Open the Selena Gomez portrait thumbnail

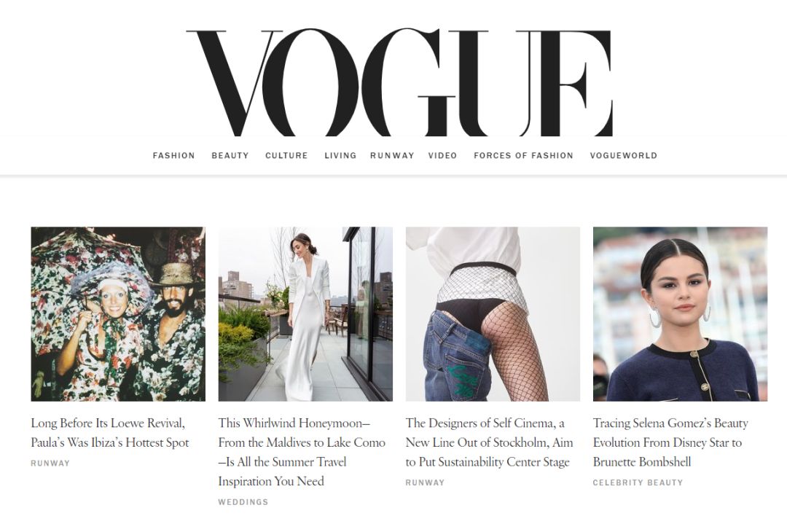(x=680, y=314)
